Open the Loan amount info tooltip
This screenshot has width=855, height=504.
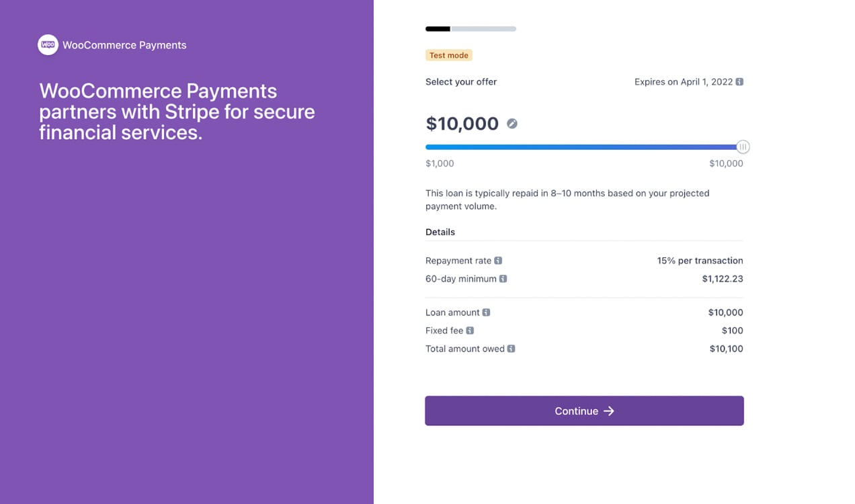(x=486, y=312)
